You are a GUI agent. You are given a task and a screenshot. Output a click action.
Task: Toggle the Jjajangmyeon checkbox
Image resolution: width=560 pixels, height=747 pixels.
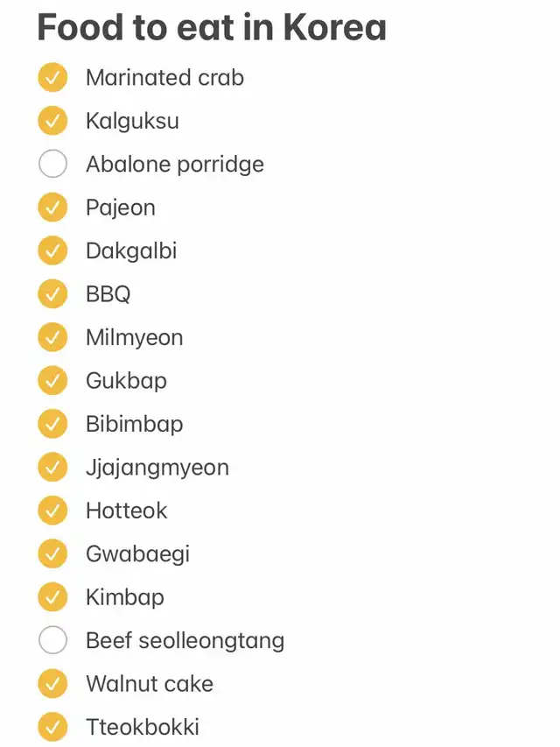coord(52,467)
